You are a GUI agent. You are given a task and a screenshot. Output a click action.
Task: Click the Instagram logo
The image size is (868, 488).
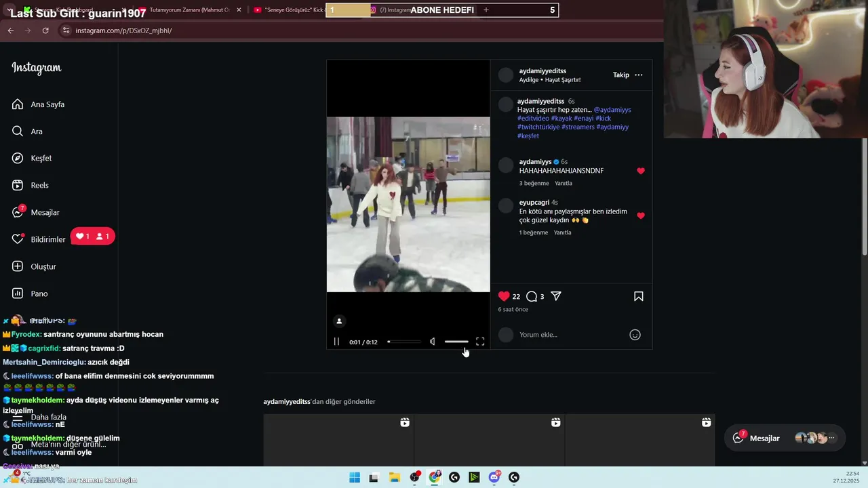(37, 68)
